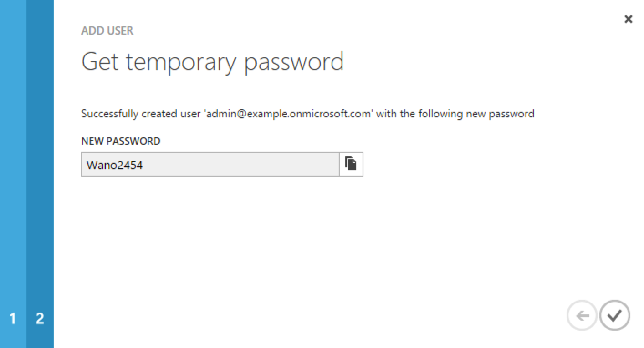
Task: Click the word 'USER' in the header
Action: 120,31
